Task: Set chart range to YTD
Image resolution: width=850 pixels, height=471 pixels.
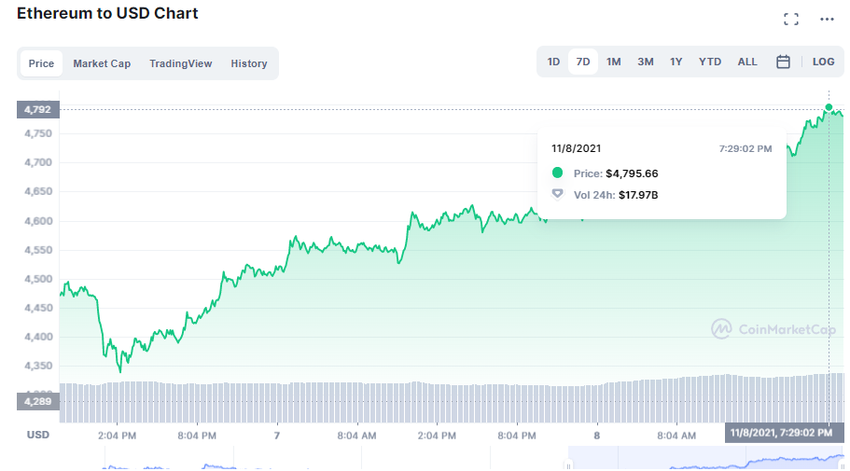Action: click(x=710, y=62)
